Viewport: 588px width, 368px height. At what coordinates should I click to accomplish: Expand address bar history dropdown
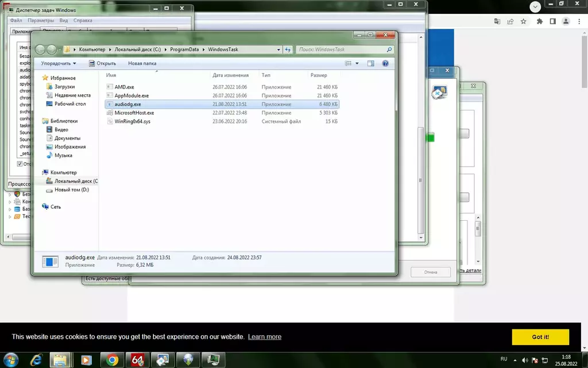pyautogui.click(x=278, y=49)
